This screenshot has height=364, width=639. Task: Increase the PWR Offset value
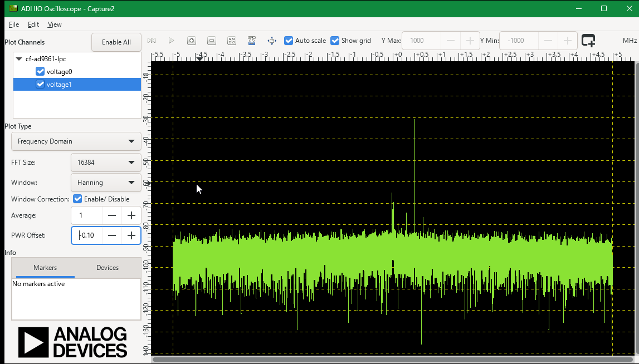tap(131, 235)
